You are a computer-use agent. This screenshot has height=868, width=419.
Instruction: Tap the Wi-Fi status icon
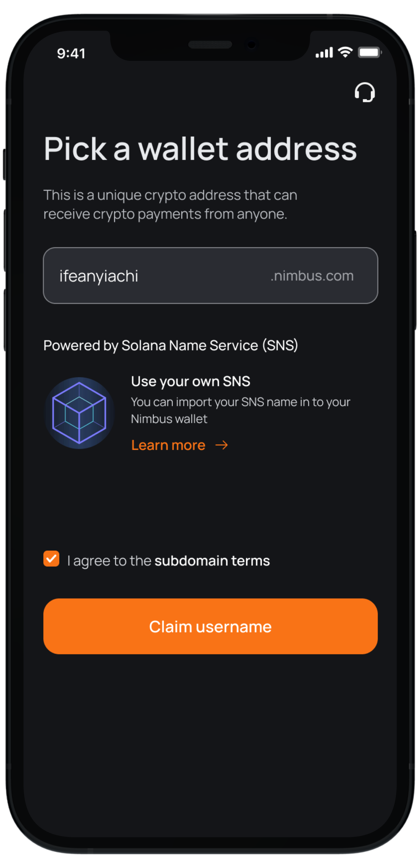(345, 52)
